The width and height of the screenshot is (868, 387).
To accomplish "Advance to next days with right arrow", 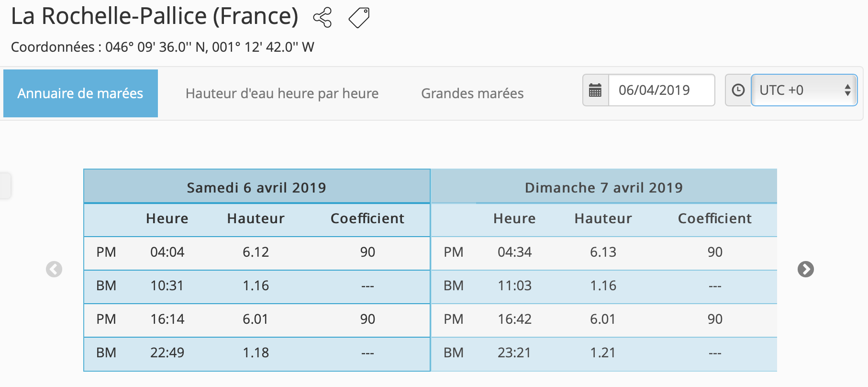I will tap(805, 269).
